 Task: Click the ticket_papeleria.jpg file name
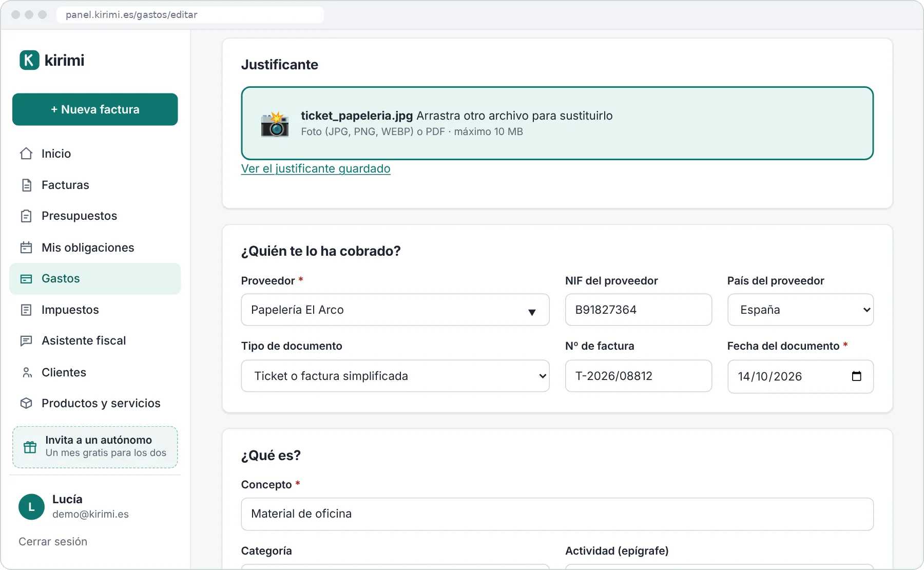point(357,116)
